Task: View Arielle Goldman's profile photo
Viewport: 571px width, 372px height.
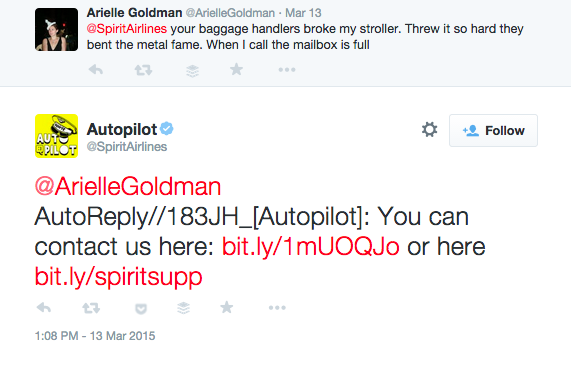Action: tap(56, 29)
